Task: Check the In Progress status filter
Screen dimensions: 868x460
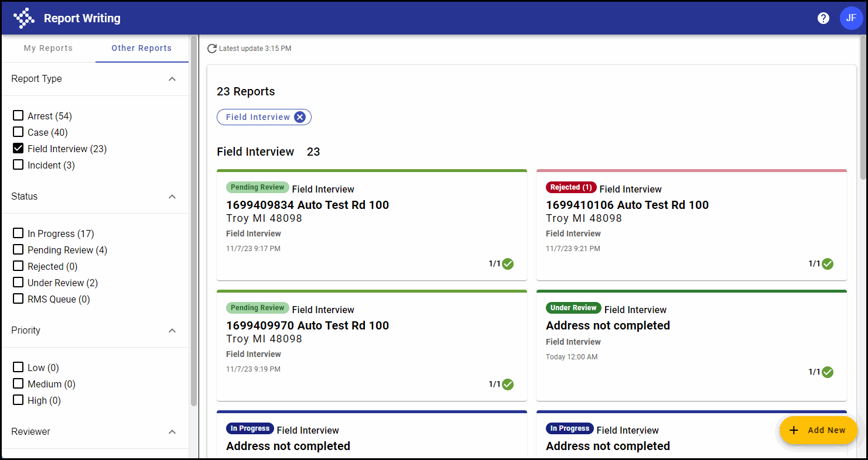Action: point(18,233)
